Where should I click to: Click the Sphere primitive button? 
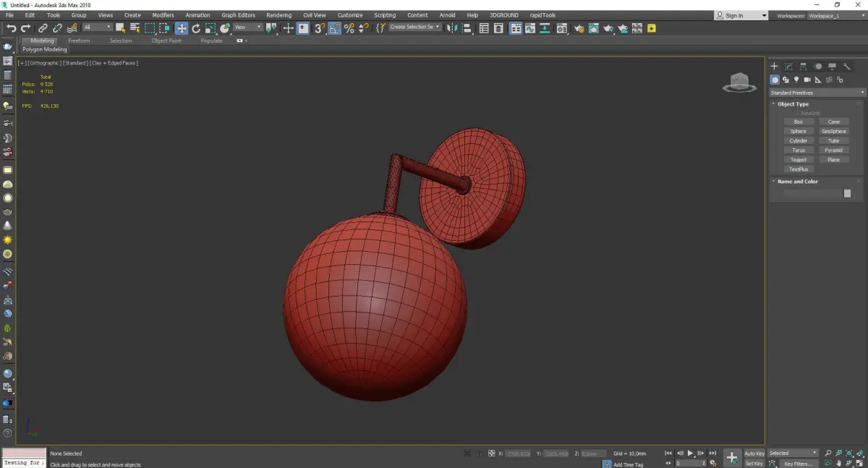[x=799, y=131]
